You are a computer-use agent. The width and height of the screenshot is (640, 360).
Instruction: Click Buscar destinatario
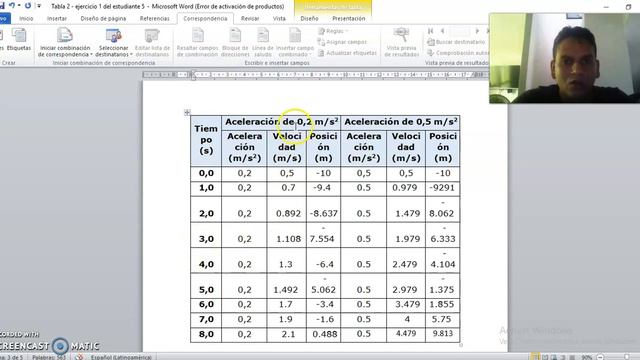pos(456,42)
